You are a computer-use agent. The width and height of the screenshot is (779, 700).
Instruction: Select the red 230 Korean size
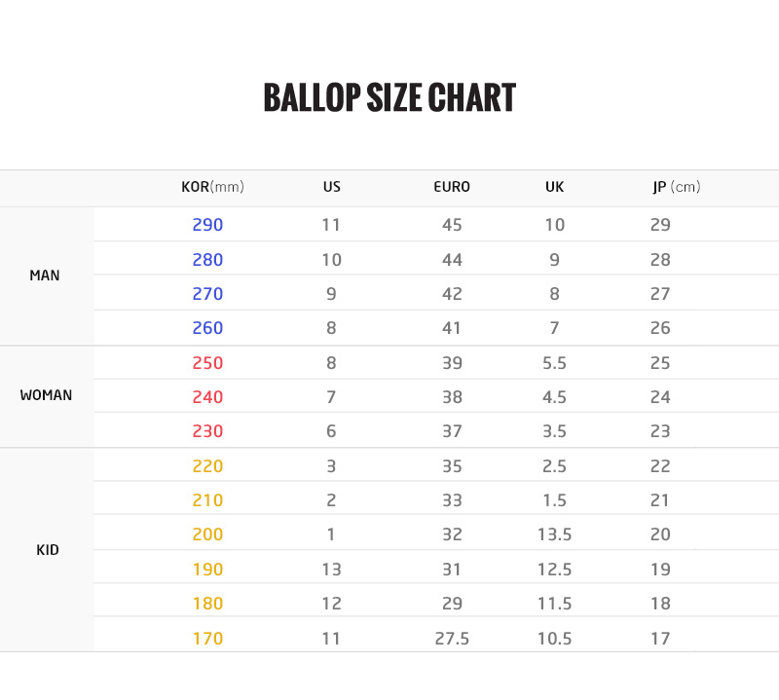point(207,431)
